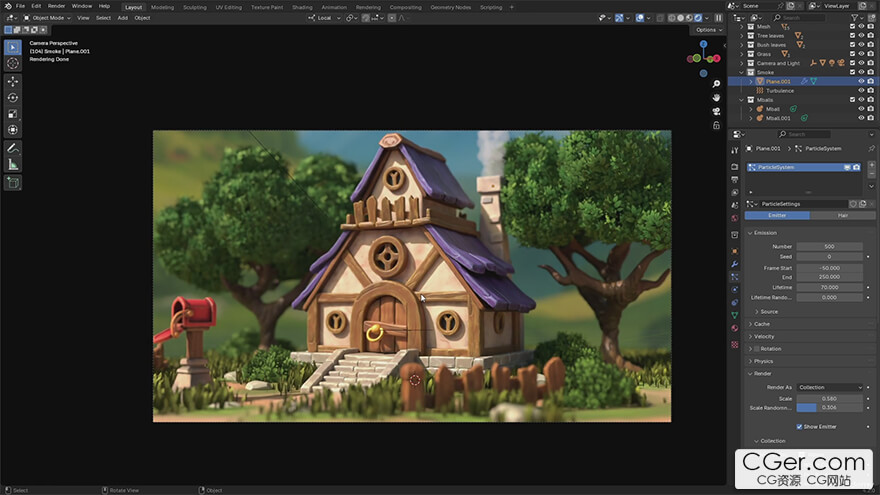Uncheck the Show Emitter checkbox
Image resolution: width=880 pixels, height=495 pixels.
(x=800, y=427)
